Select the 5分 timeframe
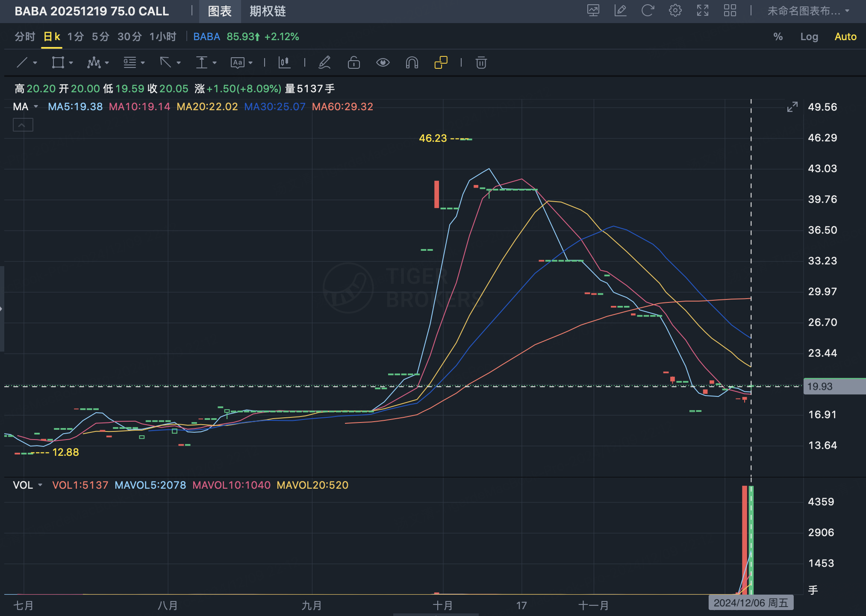 100,37
